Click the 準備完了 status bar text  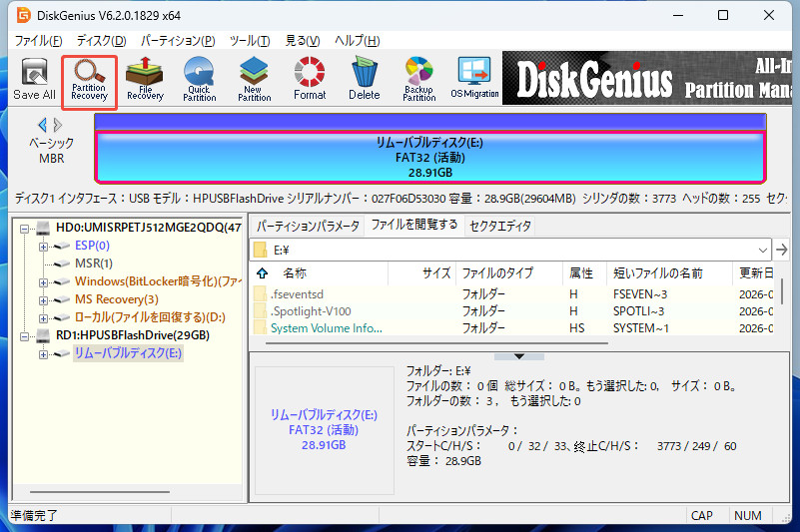pos(35,516)
